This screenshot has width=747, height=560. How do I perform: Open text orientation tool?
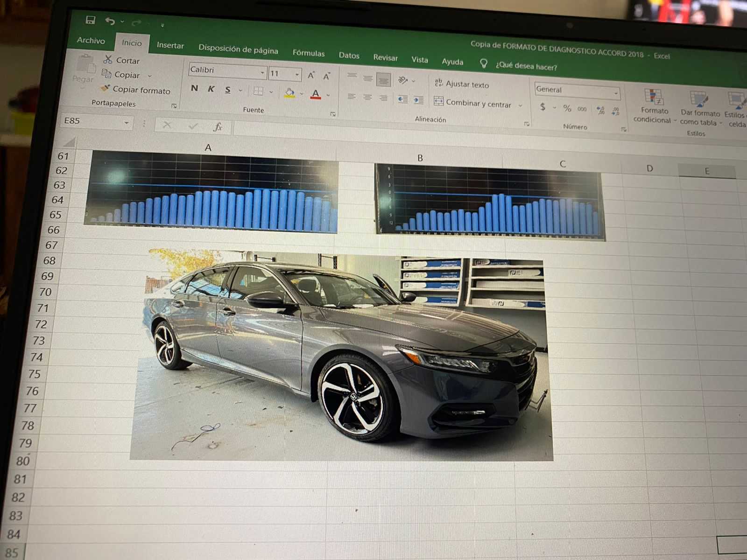point(403,80)
